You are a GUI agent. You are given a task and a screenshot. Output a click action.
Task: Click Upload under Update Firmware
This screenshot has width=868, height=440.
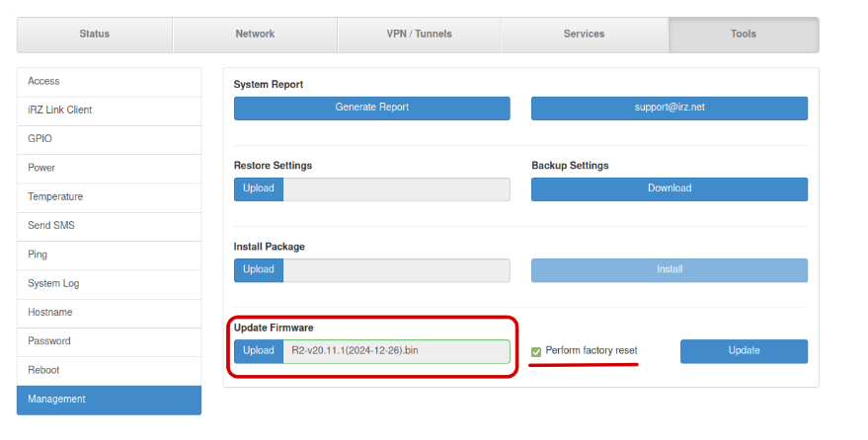(259, 351)
